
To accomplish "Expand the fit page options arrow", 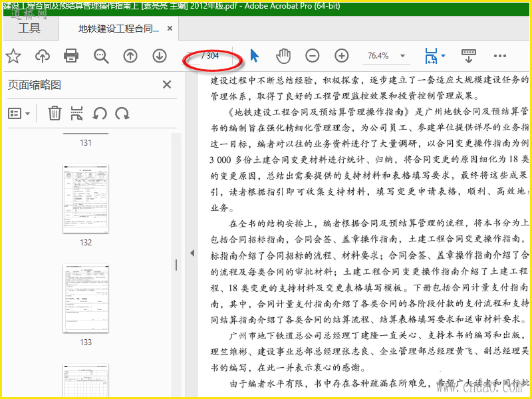I will tap(443, 56).
